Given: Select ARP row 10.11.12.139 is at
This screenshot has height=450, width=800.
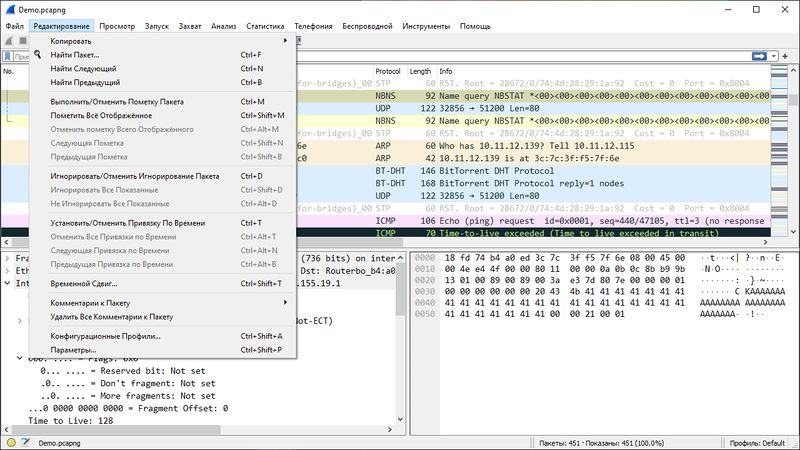Looking at the screenshot, I should coord(533,158).
